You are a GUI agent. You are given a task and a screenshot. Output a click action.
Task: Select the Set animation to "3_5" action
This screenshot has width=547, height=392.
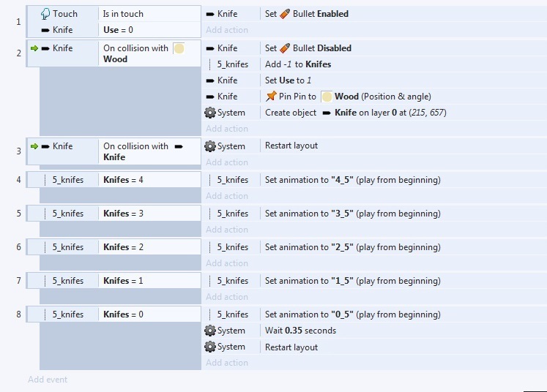point(352,214)
